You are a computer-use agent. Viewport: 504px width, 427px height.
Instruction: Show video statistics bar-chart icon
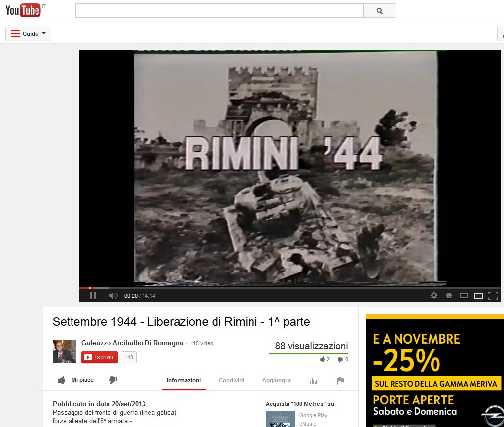314,381
